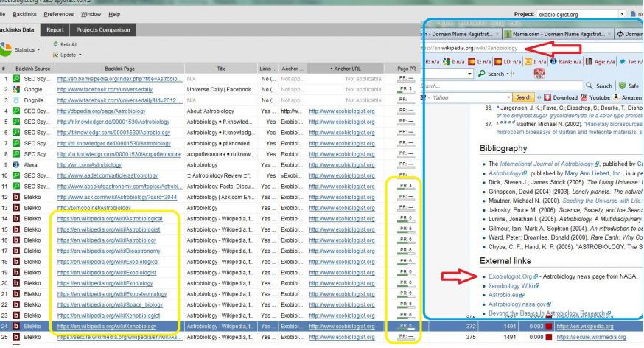Screen dimensions: 644x348
Task: Click the red square indicator in row 24
Action: tap(549, 326)
